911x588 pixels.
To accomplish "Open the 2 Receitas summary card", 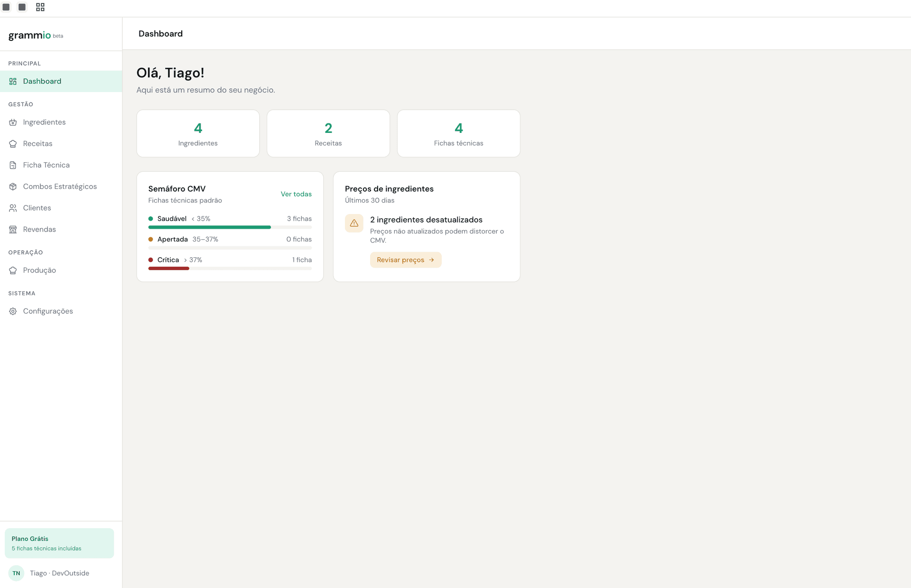I will 328,133.
